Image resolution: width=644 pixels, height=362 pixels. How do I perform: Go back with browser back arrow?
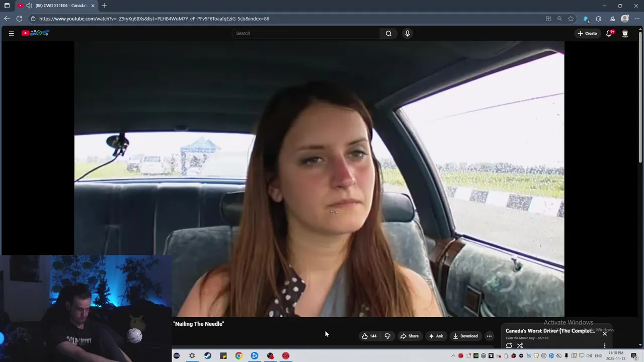pyautogui.click(x=7, y=19)
